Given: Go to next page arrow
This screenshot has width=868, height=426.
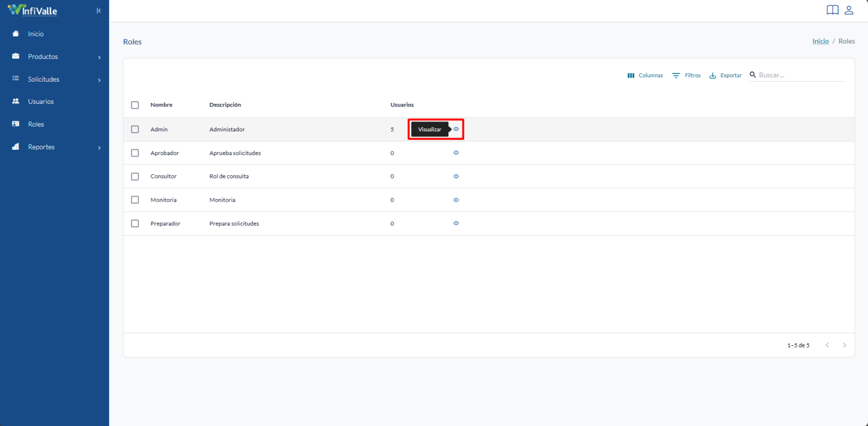Looking at the screenshot, I should [845, 345].
